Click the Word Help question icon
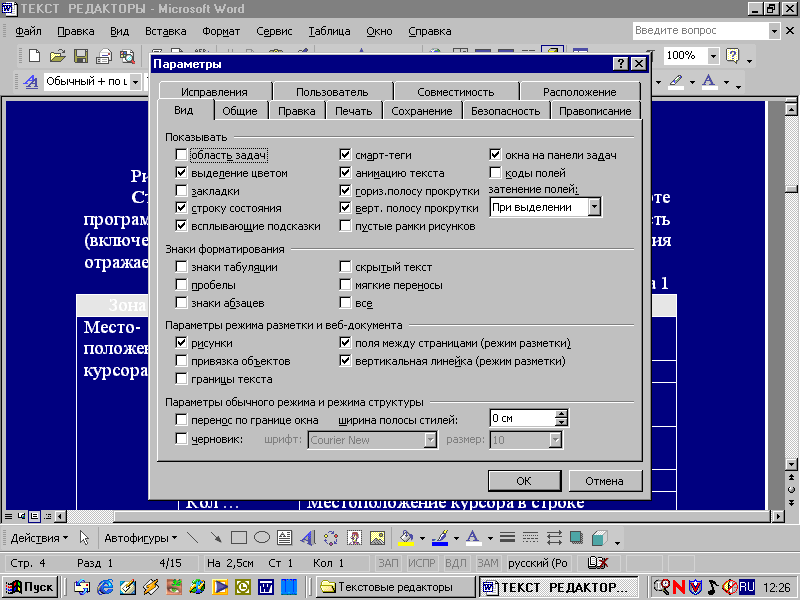The image size is (800, 600). (733, 55)
